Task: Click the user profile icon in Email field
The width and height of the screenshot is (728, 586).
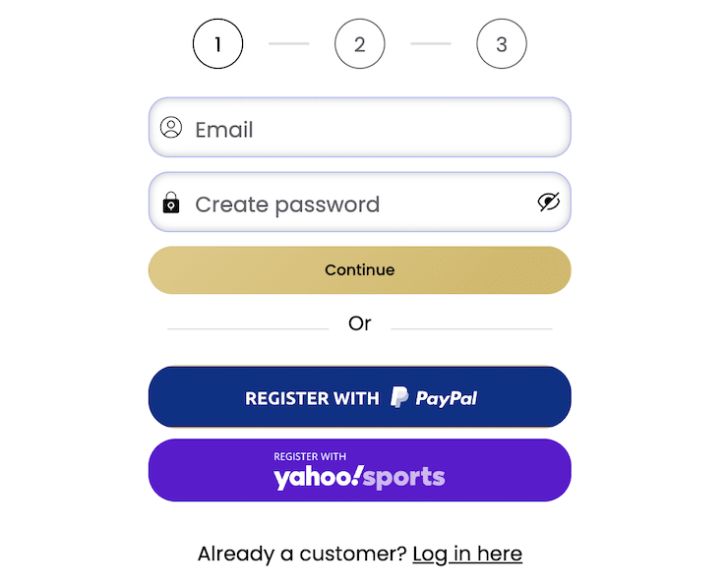Action: [x=171, y=127]
